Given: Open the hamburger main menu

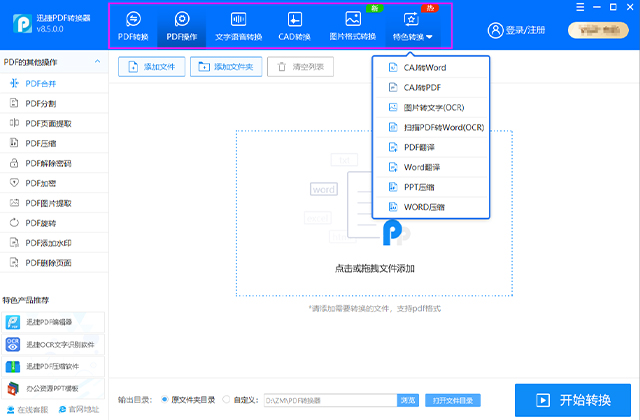Looking at the screenshot, I should (x=580, y=7).
